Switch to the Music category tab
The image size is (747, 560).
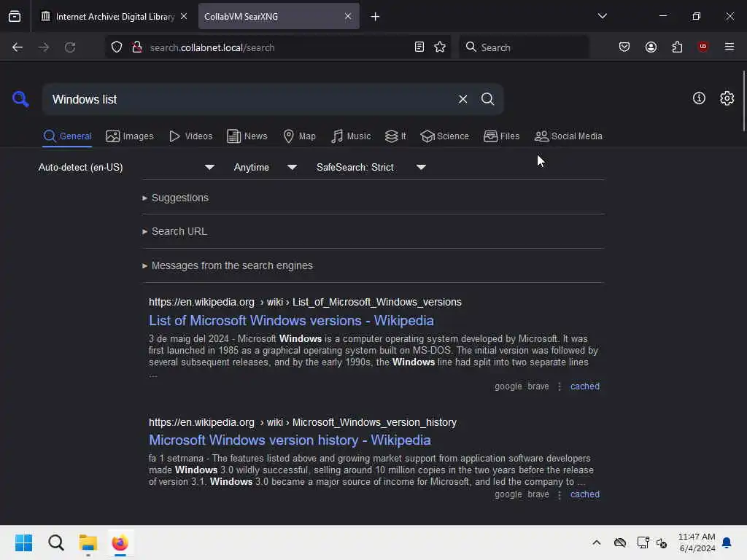point(351,136)
